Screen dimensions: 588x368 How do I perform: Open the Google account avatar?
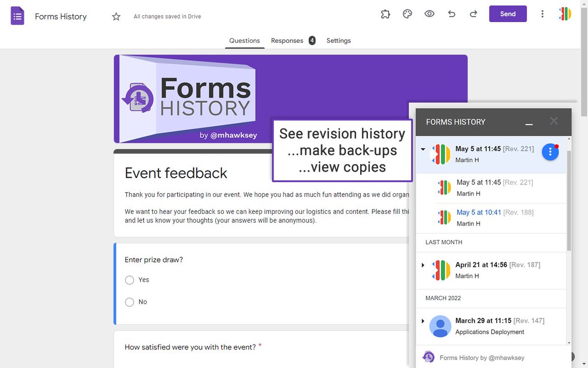(x=565, y=14)
